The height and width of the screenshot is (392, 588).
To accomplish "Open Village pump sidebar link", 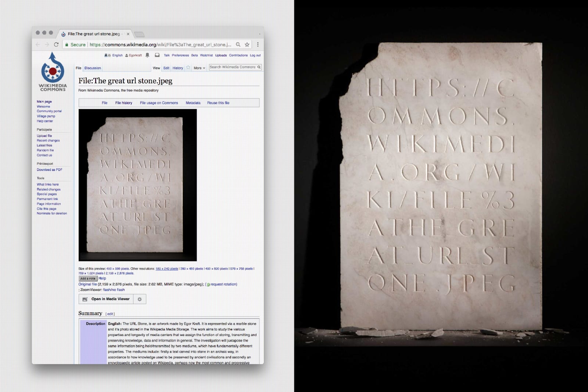I will pos(46,116).
